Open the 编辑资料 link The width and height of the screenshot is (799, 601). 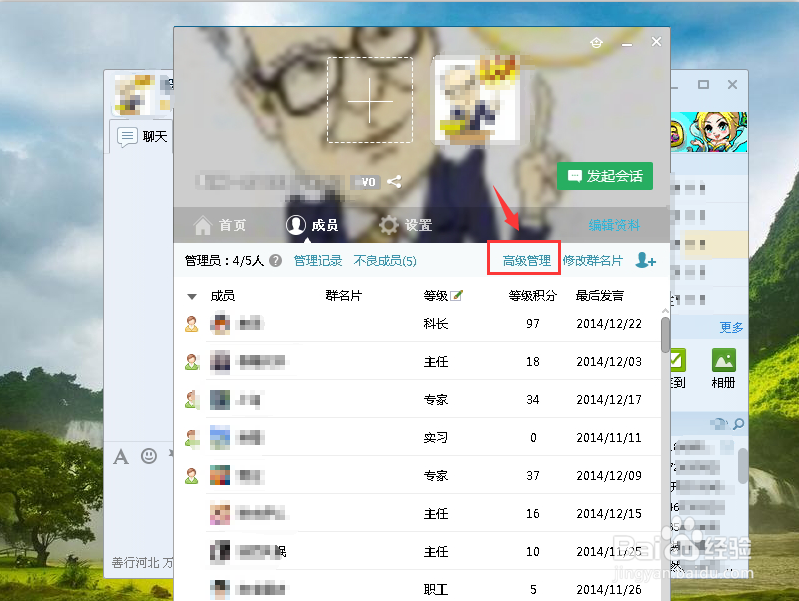tap(614, 225)
